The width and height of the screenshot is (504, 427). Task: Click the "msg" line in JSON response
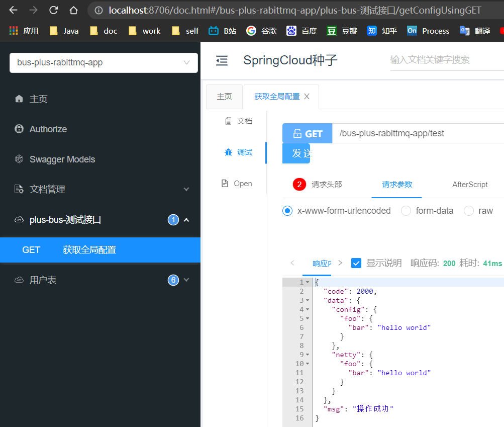[x=358, y=409]
